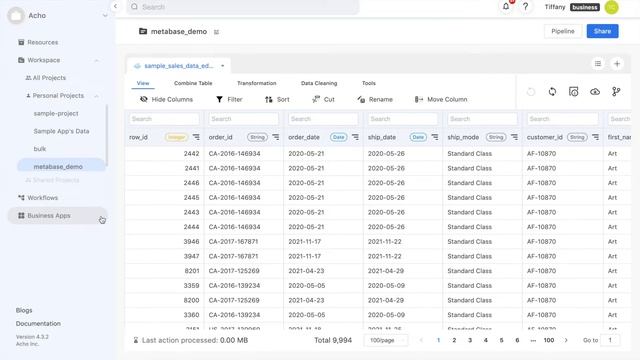Click the Move Column tool
Screen dimensions: 640x360
[441, 99]
